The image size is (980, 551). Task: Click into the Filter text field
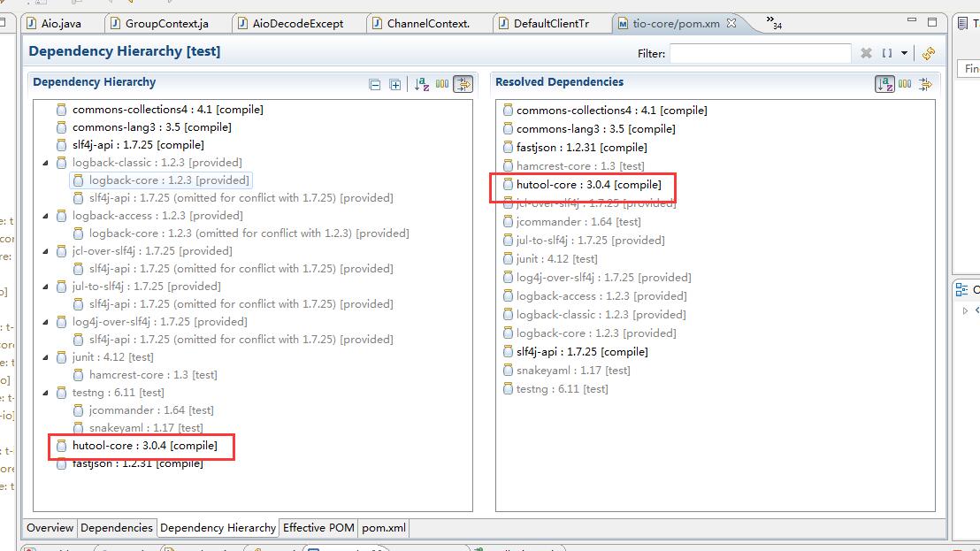click(760, 54)
